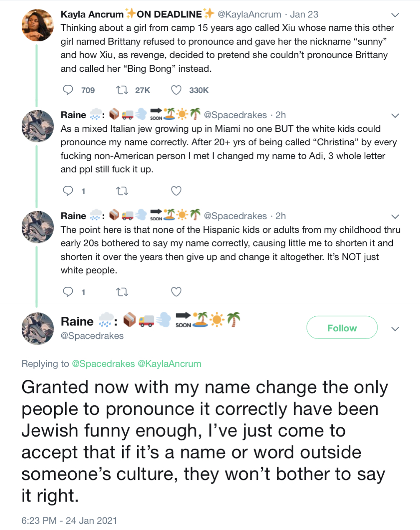Open Kayla Ancrum's profile picture
Image resolution: width=420 pixels, height=530 pixels.
[x=38, y=25]
